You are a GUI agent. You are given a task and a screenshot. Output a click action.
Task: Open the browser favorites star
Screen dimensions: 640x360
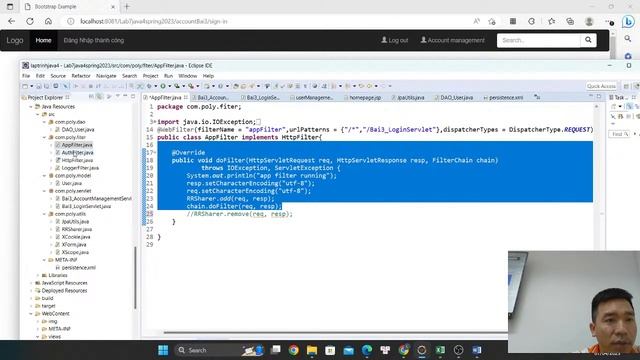coord(551,21)
